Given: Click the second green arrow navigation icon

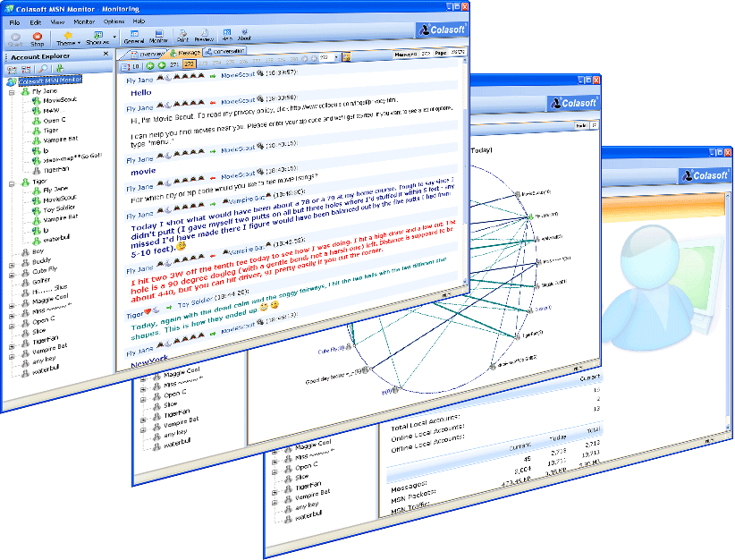Looking at the screenshot, I should point(162,65).
